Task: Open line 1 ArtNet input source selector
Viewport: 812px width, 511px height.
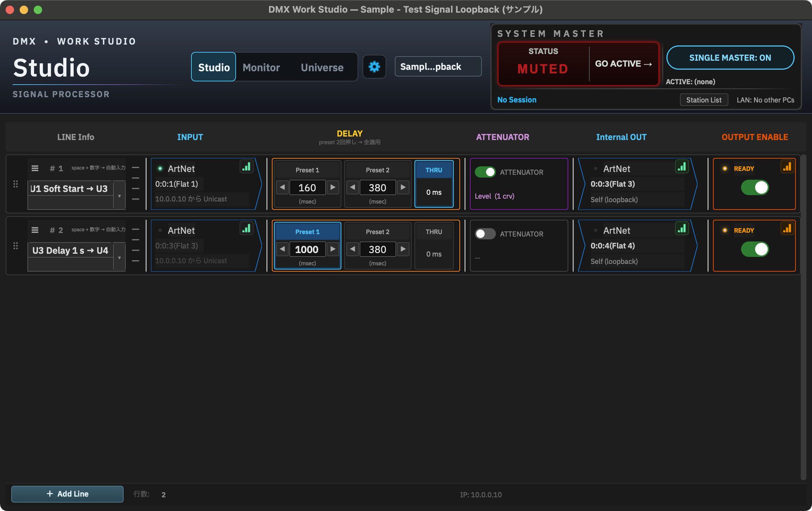Action: [x=181, y=169]
